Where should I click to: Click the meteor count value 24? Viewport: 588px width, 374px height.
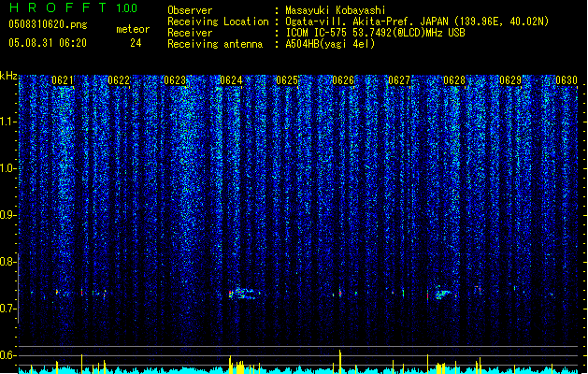point(136,43)
